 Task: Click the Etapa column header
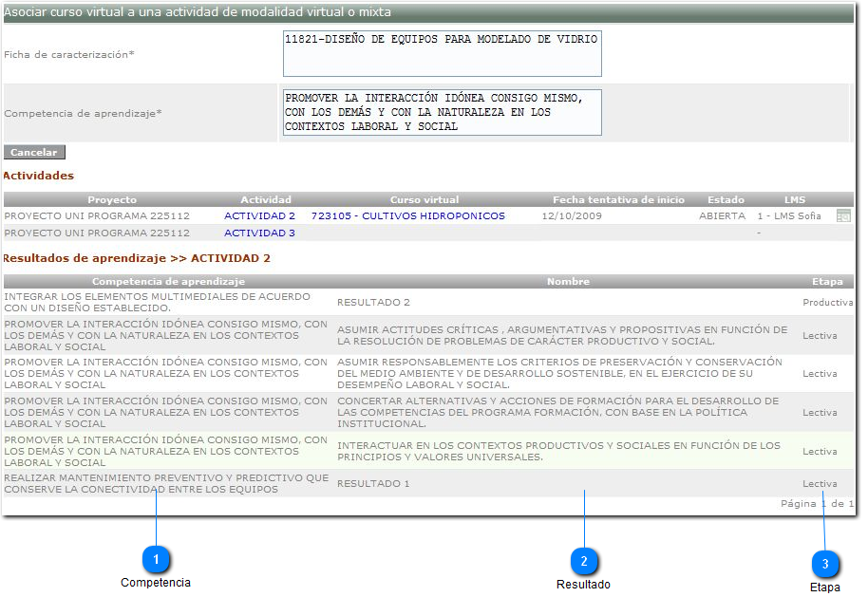[x=827, y=282]
